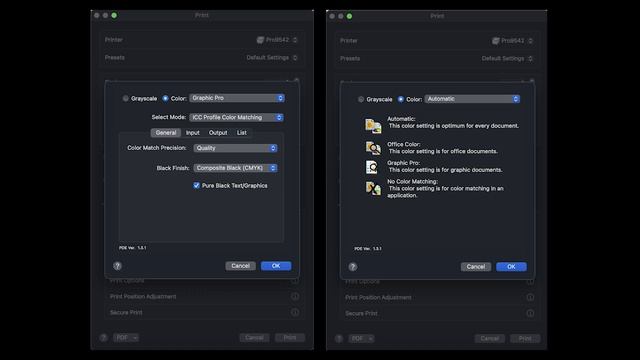Open PDF menu in right Print window
The image size is (640, 360).
[x=362, y=338]
